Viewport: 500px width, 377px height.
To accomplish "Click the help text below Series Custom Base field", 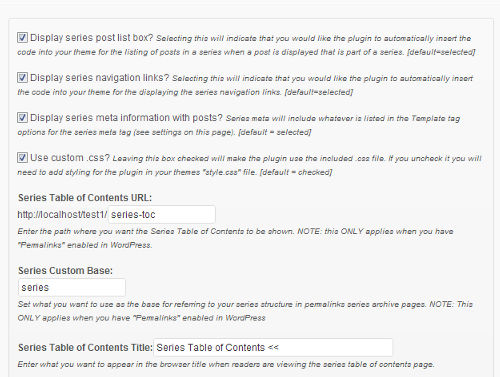I will pos(245,311).
